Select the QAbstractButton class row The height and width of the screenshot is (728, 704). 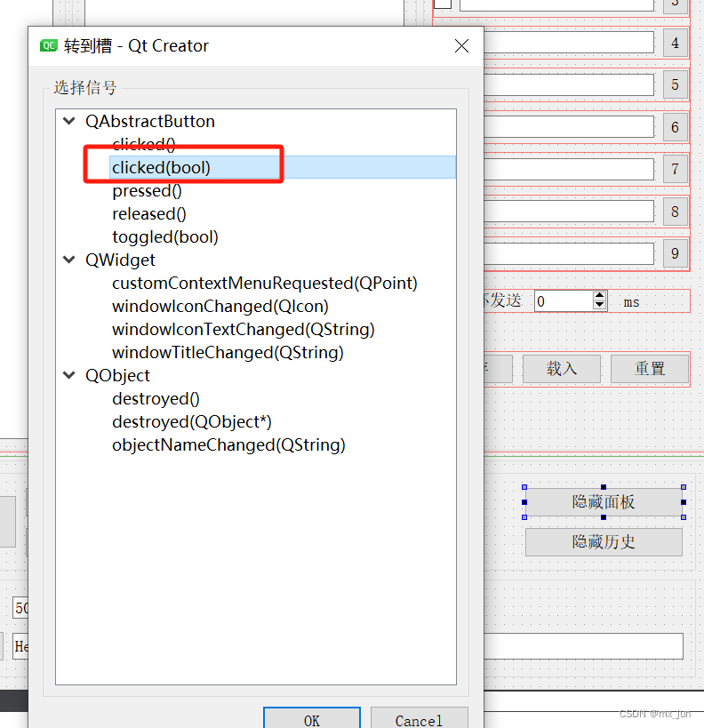(150, 121)
